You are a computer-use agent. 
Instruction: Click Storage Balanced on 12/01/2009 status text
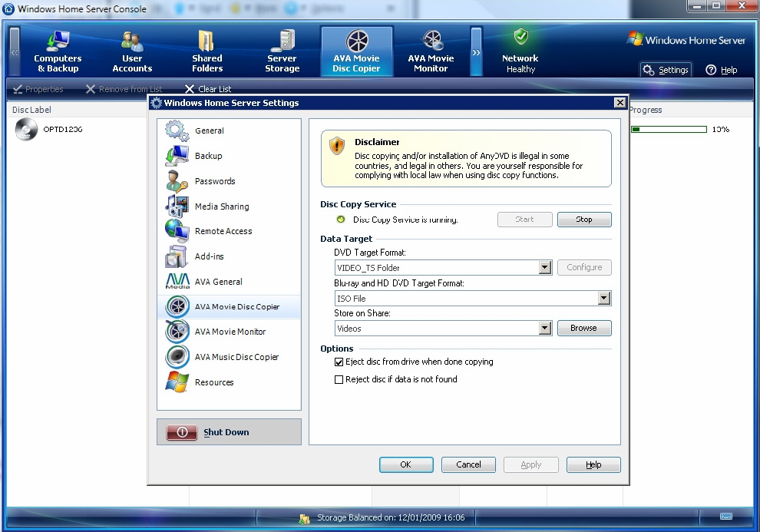[x=391, y=517]
